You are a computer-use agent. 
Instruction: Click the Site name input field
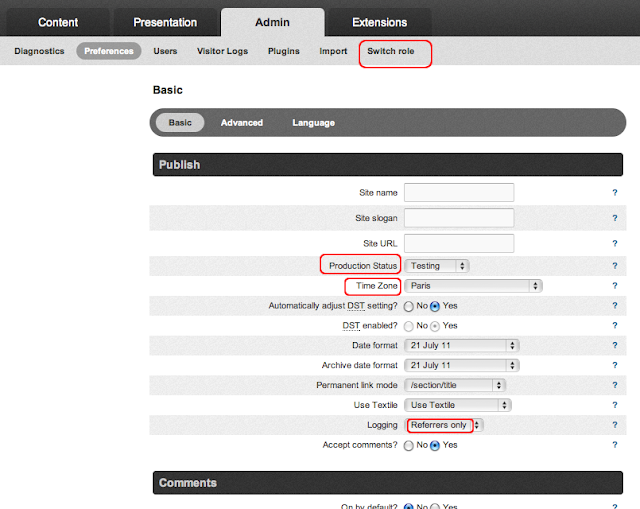[459, 192]
